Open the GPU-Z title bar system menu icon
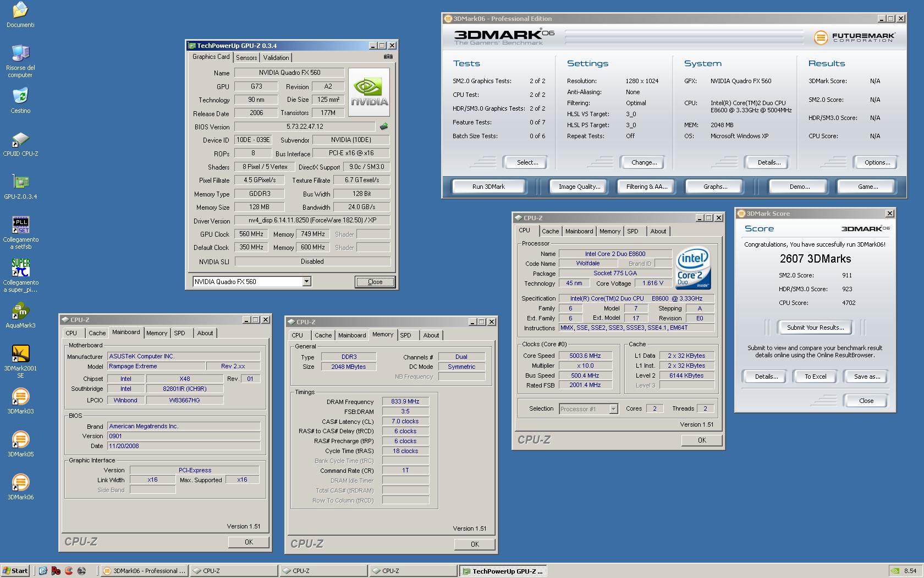924x578 pixels. 192,46
